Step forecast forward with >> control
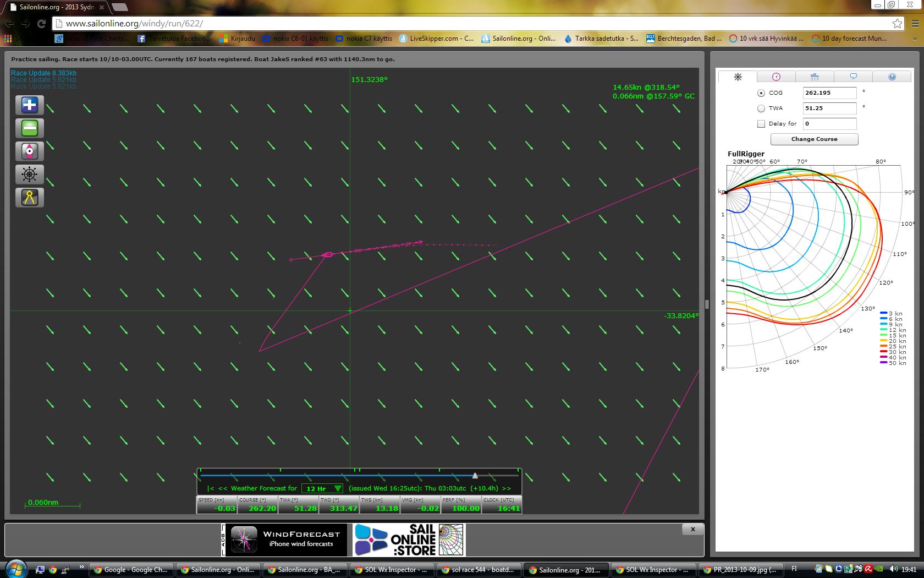This screenshot has width=924, height=578. pyautogui.click(x=507, y=488)
